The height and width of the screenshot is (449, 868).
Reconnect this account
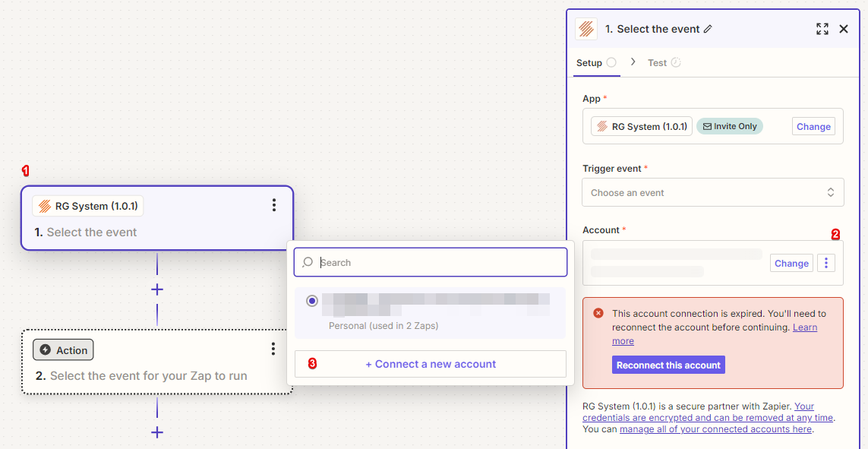point(668,365)
